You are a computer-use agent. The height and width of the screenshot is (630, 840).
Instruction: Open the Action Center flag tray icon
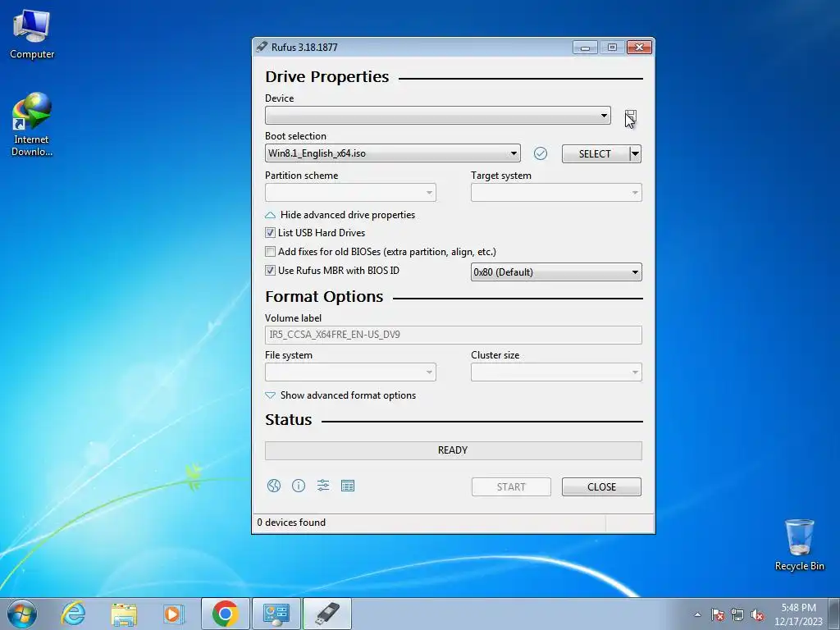point(717,614)
